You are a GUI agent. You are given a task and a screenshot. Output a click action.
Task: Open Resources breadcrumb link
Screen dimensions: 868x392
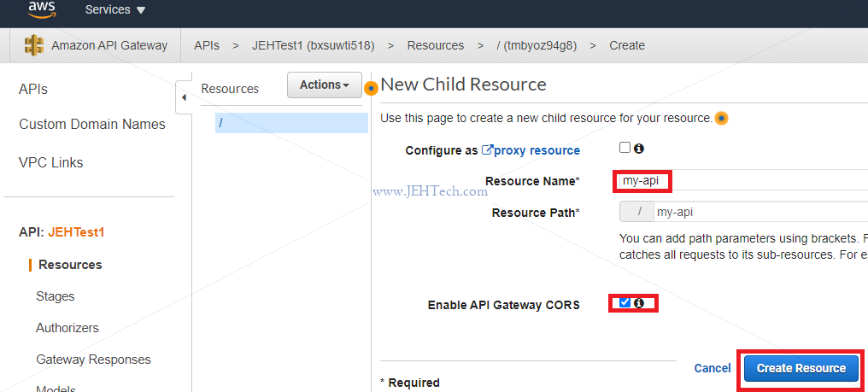point(436,45)
